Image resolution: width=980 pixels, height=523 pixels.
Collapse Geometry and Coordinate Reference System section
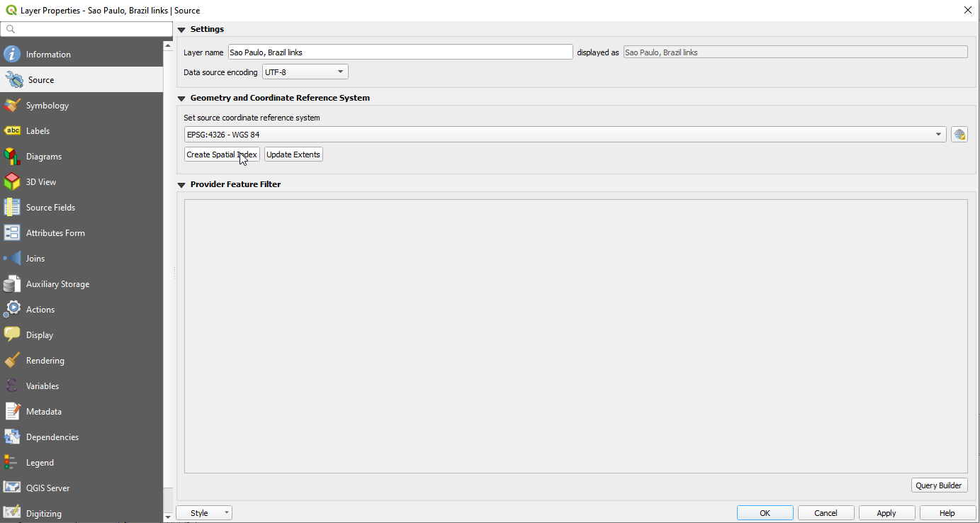(181, 99)
